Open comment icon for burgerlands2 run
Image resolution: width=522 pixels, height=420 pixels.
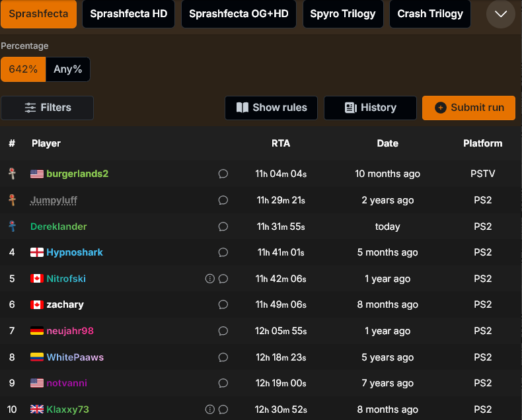(x=223, y=174)
